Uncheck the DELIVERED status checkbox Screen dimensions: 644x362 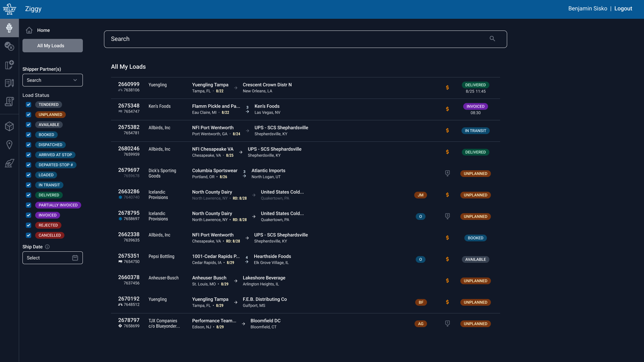[x=29, y=195]
